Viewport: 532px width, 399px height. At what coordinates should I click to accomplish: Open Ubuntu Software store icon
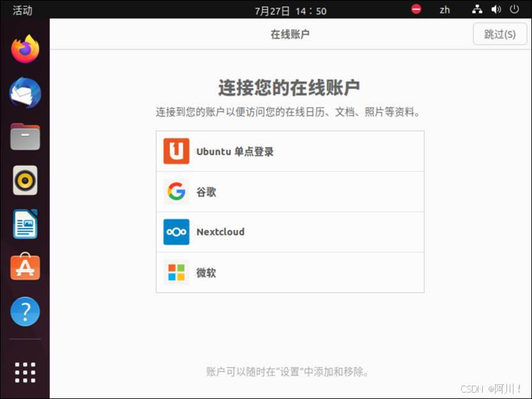point(25,267)
